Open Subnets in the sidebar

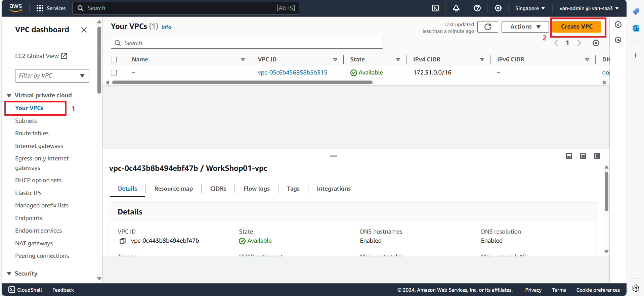point(26,121)
